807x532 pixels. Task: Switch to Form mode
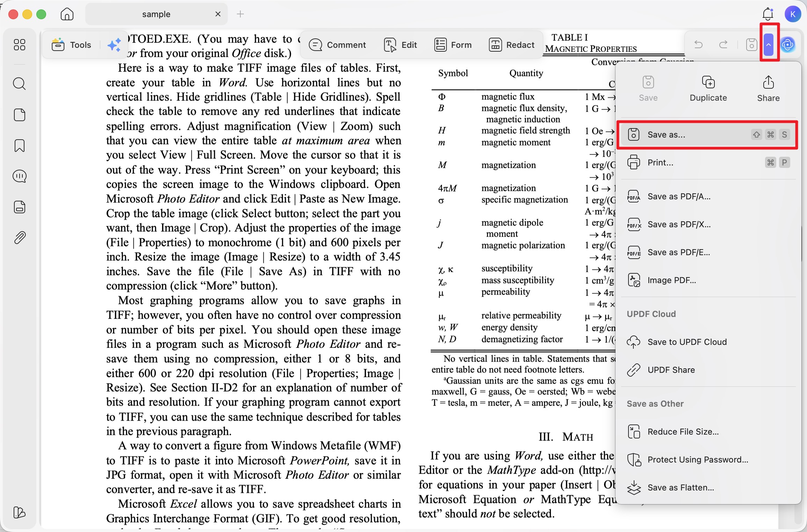point(453,45)
